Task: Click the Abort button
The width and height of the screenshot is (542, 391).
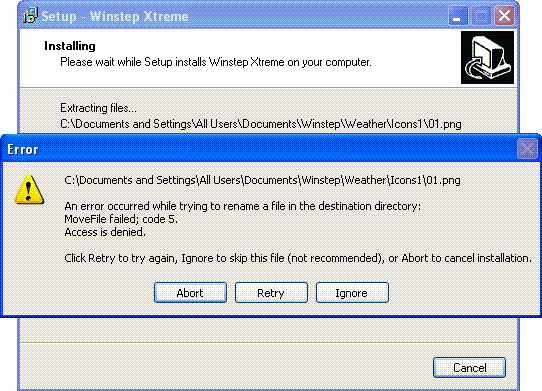Action: 190,292
